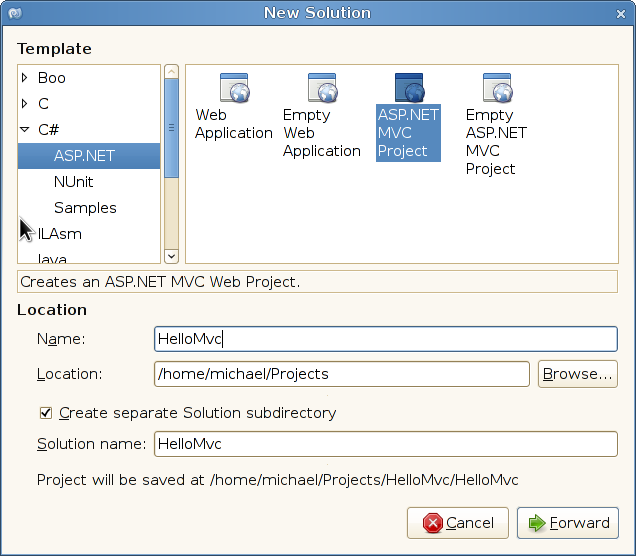The image size is (636, 556).
Task: Click the MonoDevelop icon in title bar
Action: click(15, 13)
